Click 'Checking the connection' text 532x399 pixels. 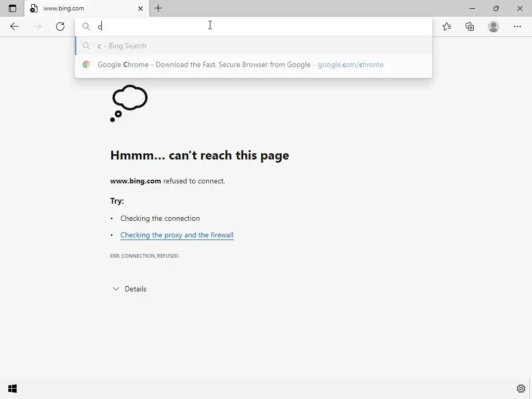(x=160, y=218)
